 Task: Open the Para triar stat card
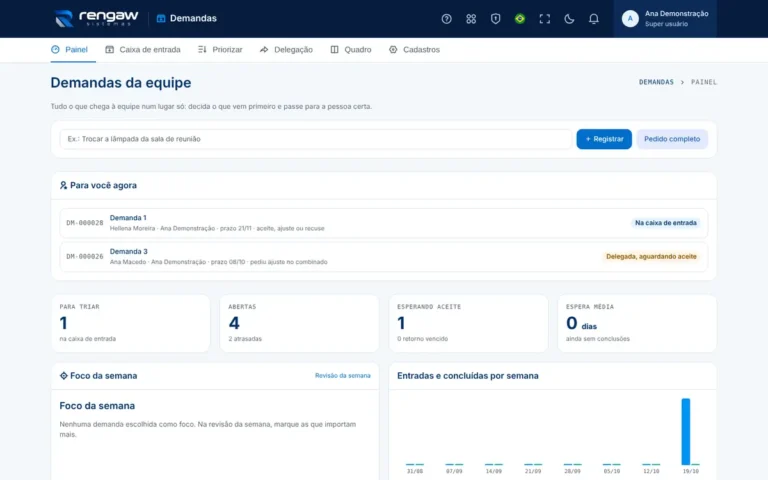click(130, 323)
